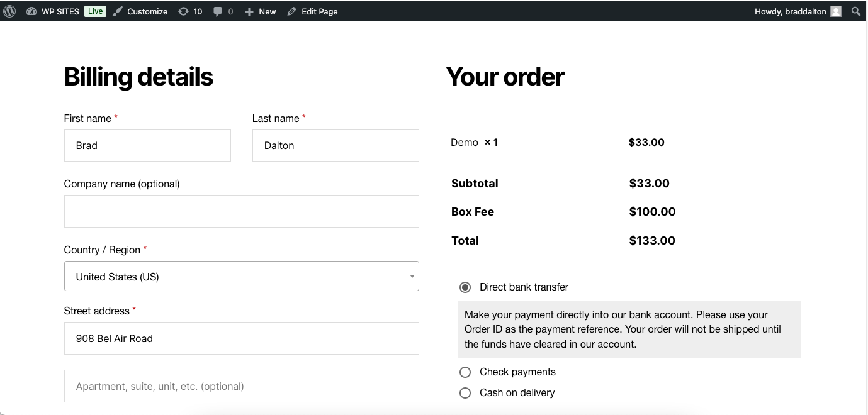
Task: Click the Last name input field
Action: coord(335,145)
